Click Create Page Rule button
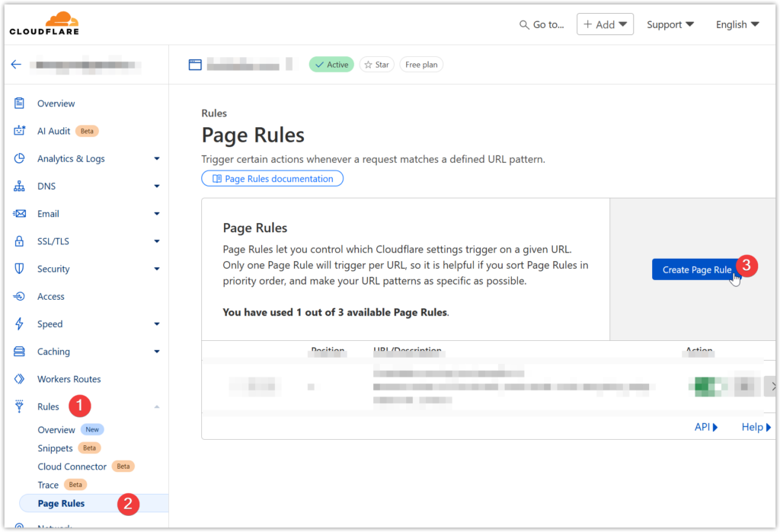 tap(696, 269)
